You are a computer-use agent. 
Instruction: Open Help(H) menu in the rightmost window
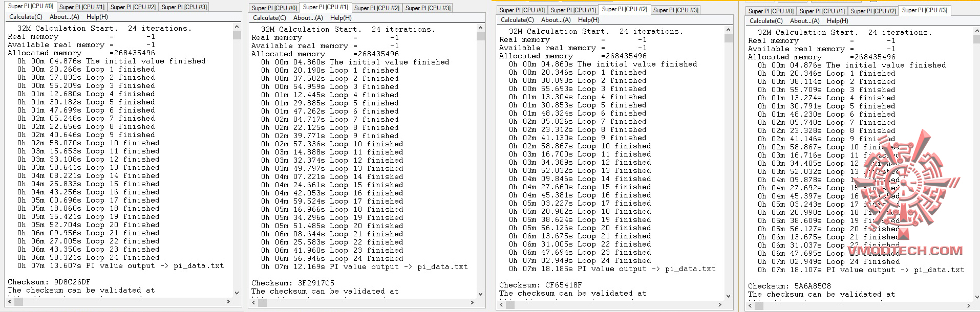838,21
